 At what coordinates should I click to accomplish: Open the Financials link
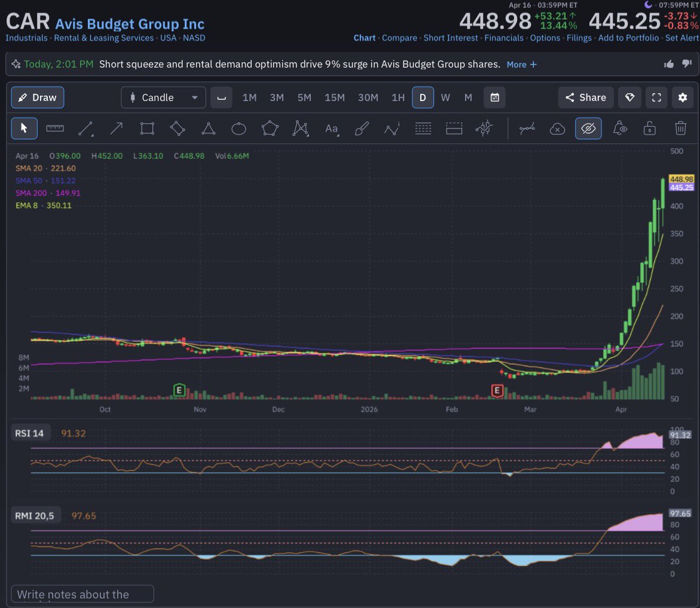pyautogui.click(x=504, y=38)
